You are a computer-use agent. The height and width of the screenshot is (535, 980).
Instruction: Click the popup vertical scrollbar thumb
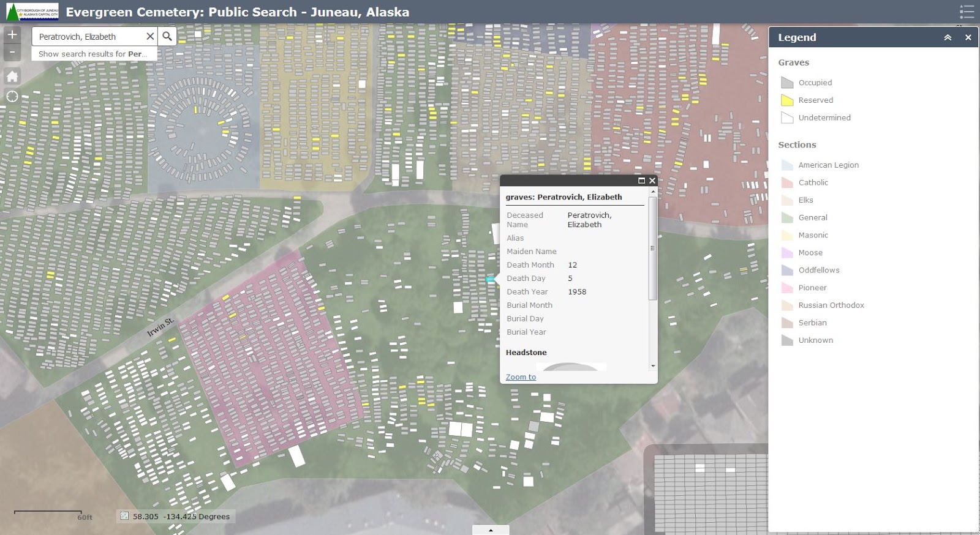coord(653,248)
